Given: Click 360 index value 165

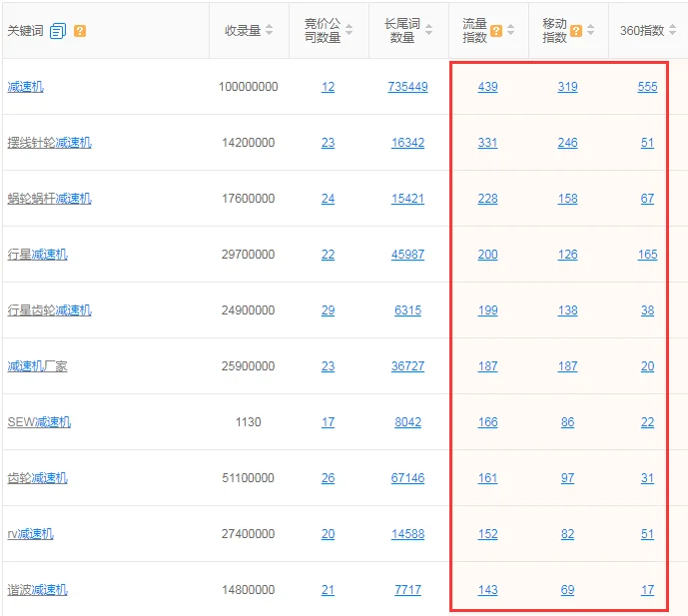Looking at the screenshot, I should click(647, 254).
